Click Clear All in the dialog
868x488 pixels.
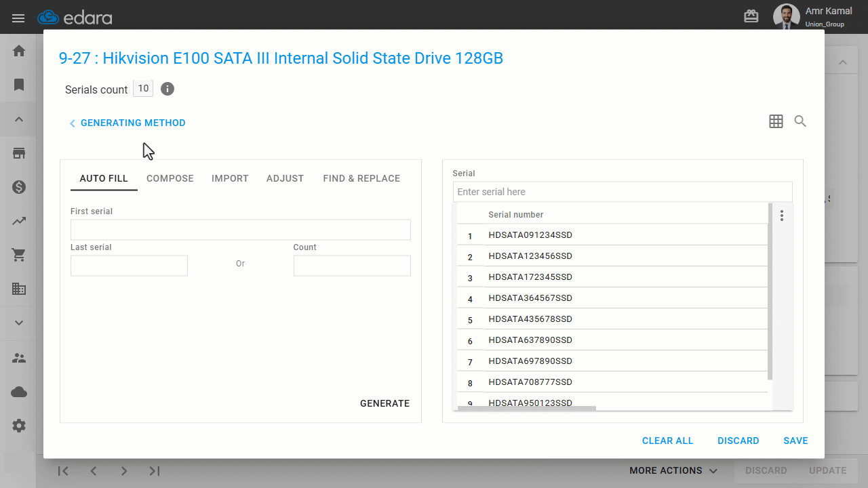click(x=668, y=441)
